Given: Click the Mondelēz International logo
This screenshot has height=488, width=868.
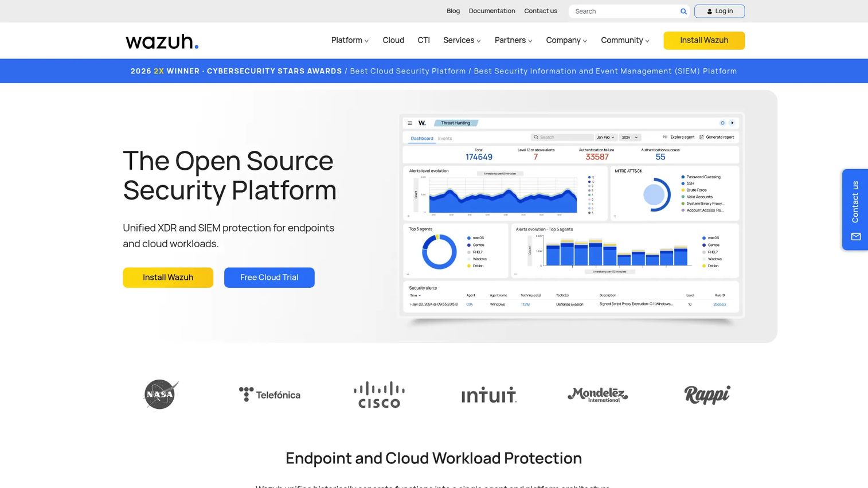Looking at the screenshot, I should point(598,395).
